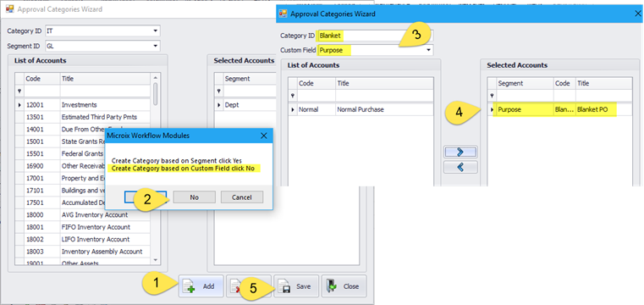This screenshot has height=305, width=644.
Task: Select the Estimated Third Party Pmts row
Action: pos(83,117)
